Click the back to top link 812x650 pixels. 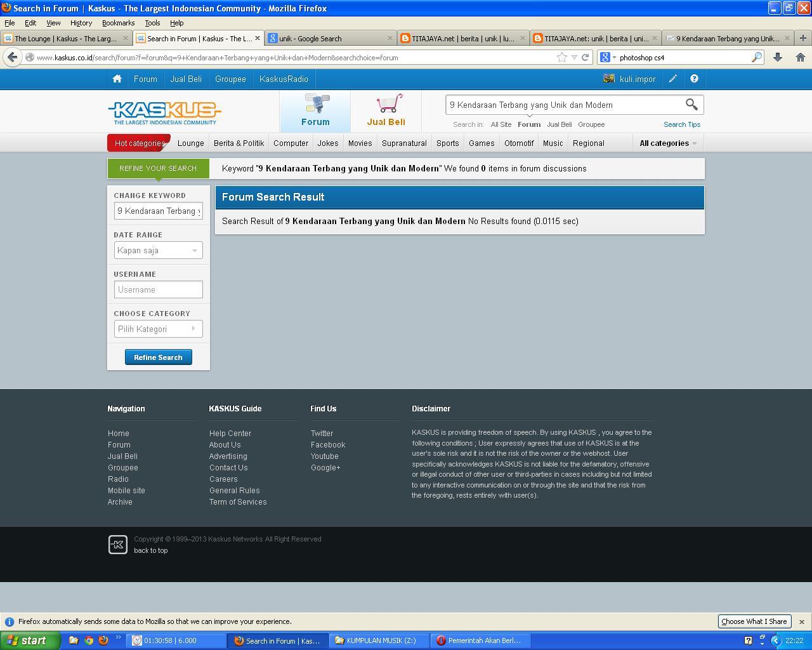coord(151,550)
